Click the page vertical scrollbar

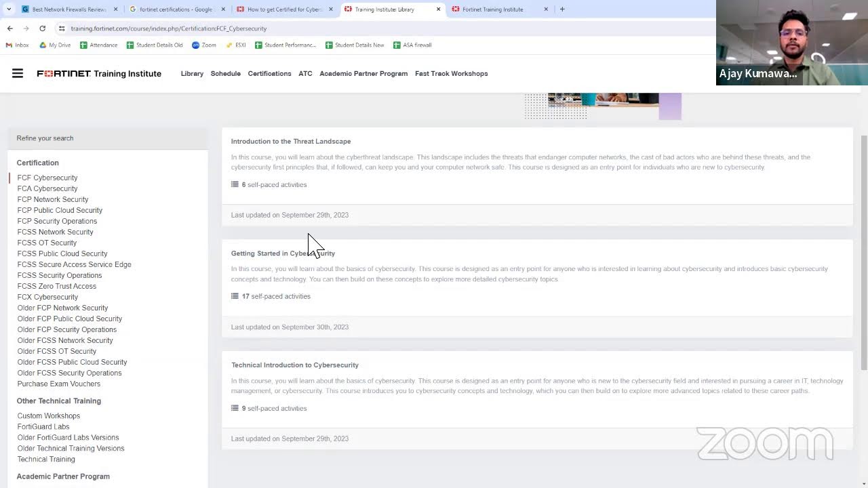[x=863, y=252]
